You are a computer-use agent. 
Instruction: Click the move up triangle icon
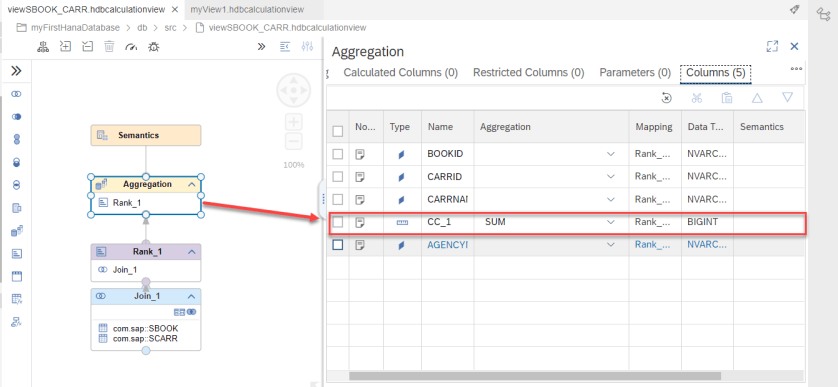tap(757, 98)
